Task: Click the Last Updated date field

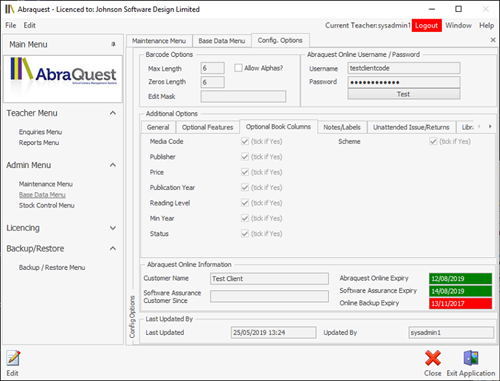Action: tap(274, 332)
